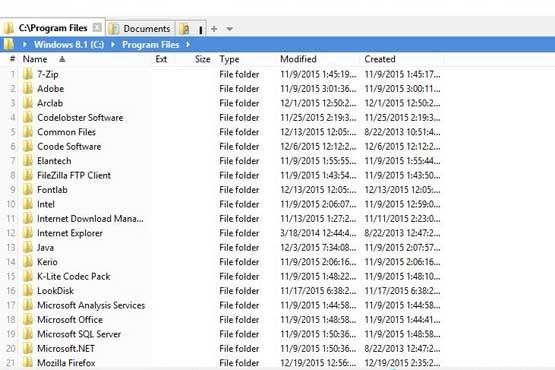Click the Modified date of Arclab folder

click(x=318, y=103)
